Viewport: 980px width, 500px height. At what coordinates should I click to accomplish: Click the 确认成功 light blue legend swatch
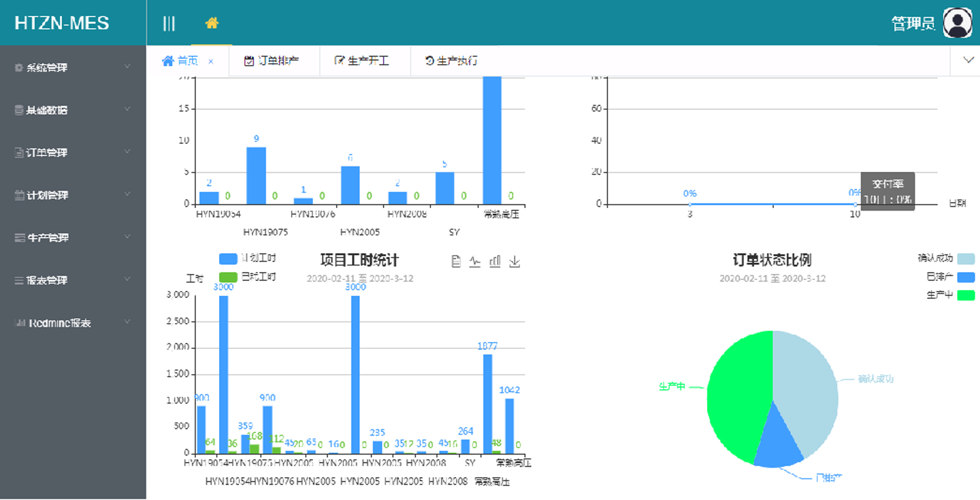pos(966,259)
